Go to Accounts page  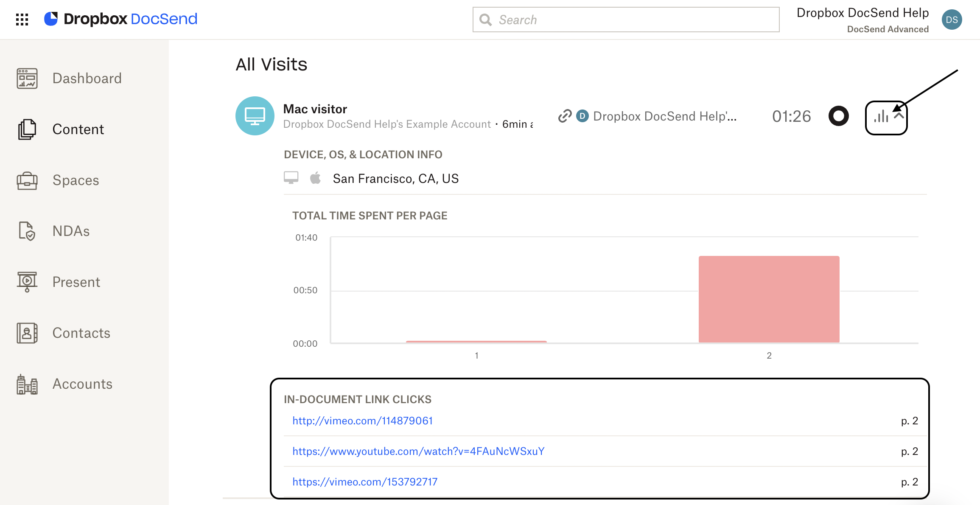[82, 384]
